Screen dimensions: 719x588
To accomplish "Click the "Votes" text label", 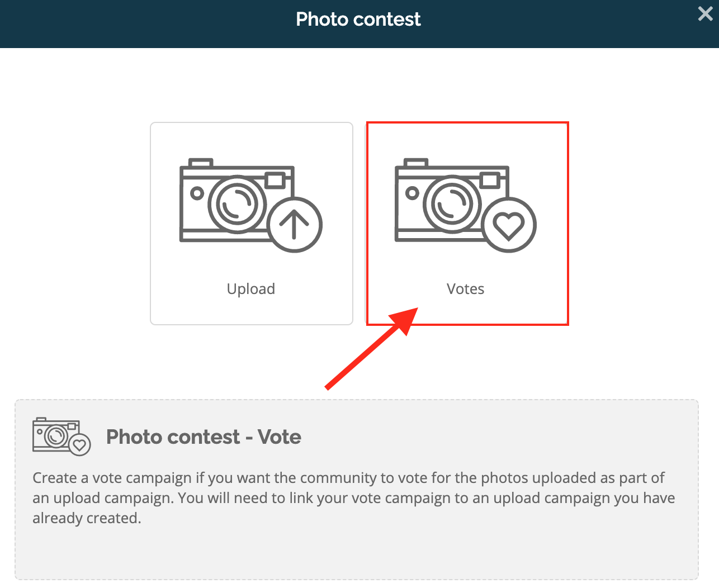I will click(x=466, y=289).
